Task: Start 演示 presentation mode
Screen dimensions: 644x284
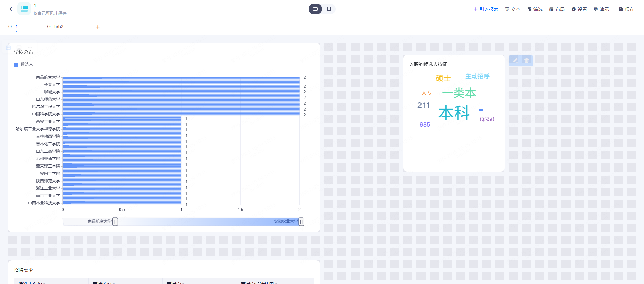Action: (x=601, y=9)
